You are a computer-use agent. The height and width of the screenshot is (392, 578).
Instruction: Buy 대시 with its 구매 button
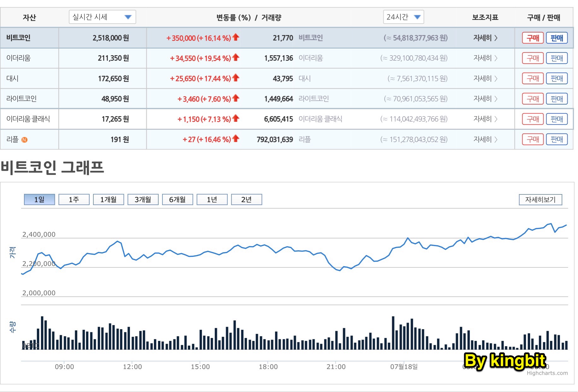pos(533,78)
